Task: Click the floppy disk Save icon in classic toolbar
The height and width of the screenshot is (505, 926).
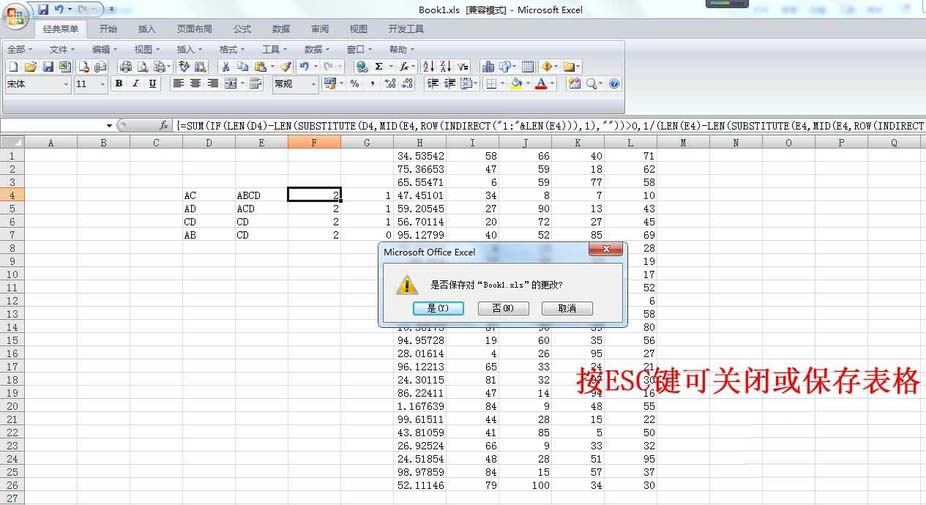Action: [48, 67]
